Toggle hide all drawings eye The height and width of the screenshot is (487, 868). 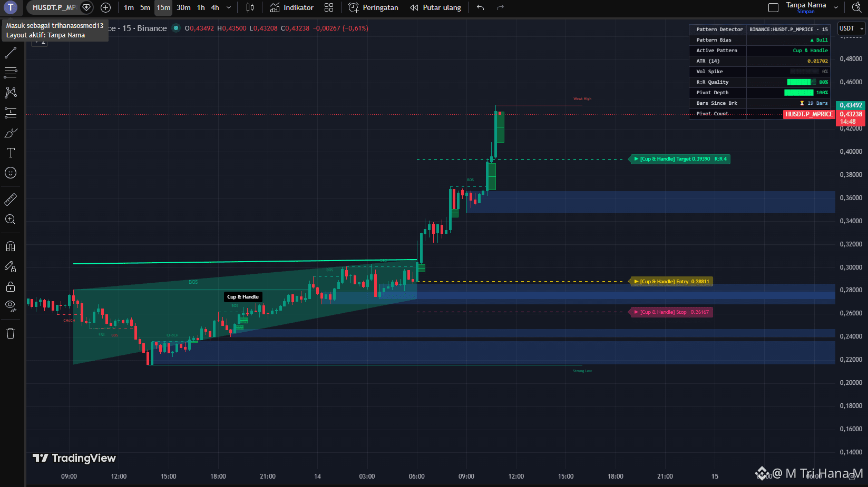(11, 306)
